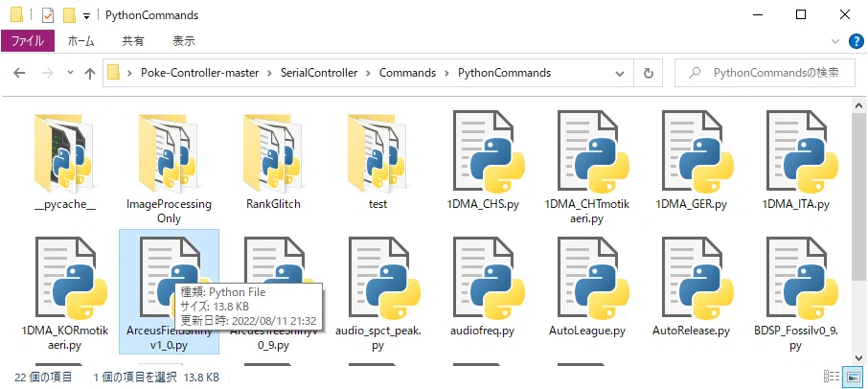The width and height of the screenshot is (868, 389).
Task: Expand chevron after SerialController breadcrumb
Action: tap(369, 73)
